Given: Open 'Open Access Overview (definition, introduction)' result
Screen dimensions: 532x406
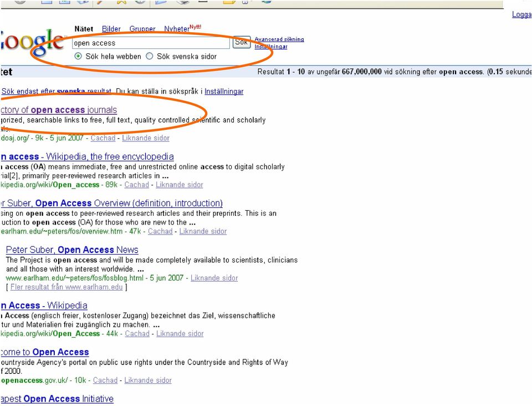Looking at the screenshot, I should click(x=111, y=203).
